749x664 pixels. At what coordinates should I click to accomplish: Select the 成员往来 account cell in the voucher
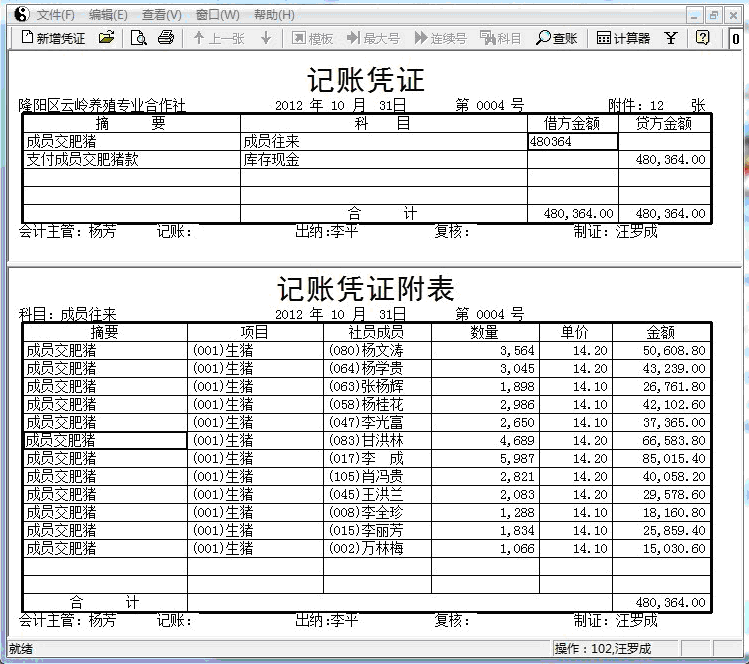coord(383,142)
